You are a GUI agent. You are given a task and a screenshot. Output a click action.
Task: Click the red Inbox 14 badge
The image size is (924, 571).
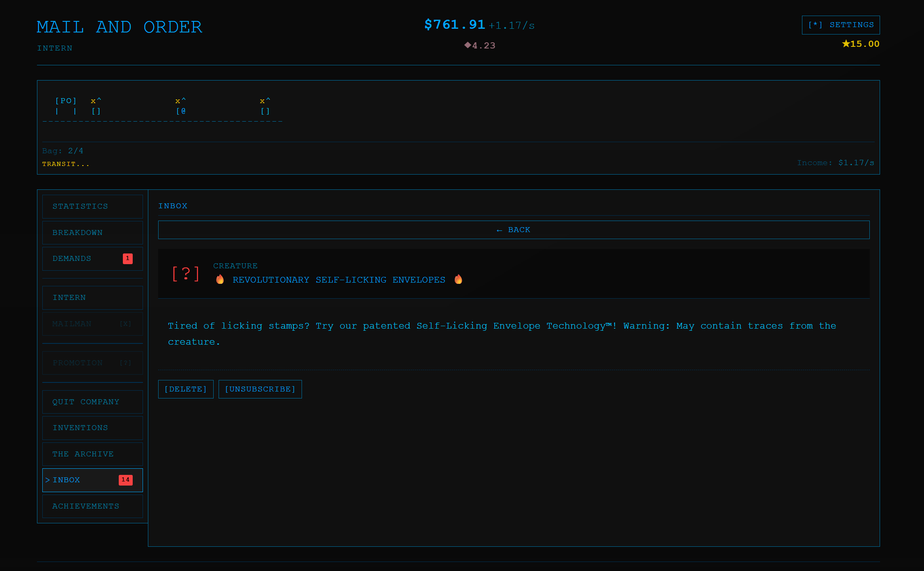[125, 480]
